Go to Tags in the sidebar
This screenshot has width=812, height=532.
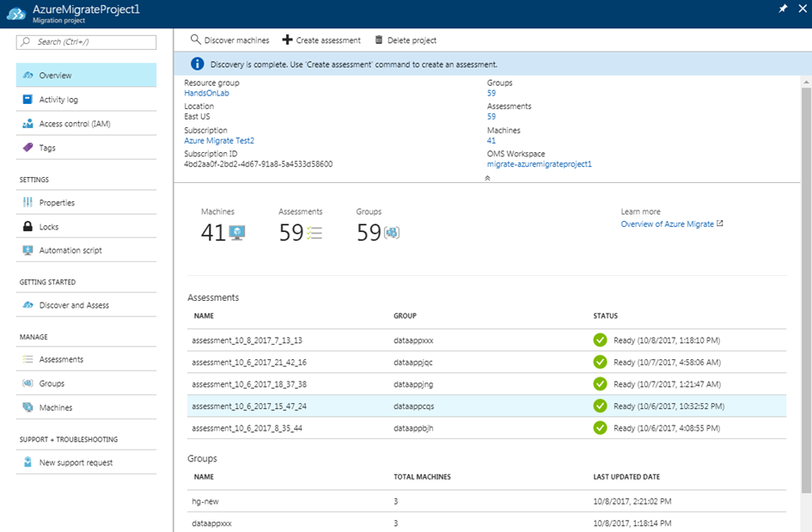(86, 148)
